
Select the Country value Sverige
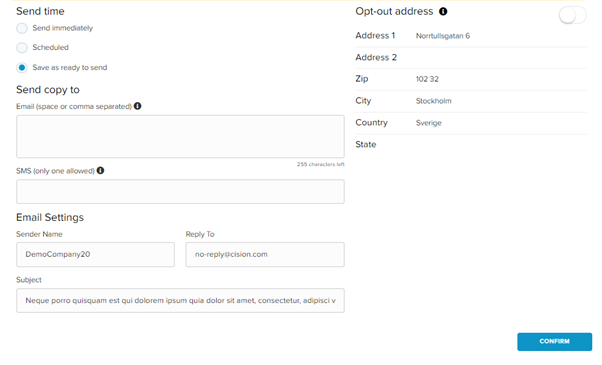pos(428,123)
